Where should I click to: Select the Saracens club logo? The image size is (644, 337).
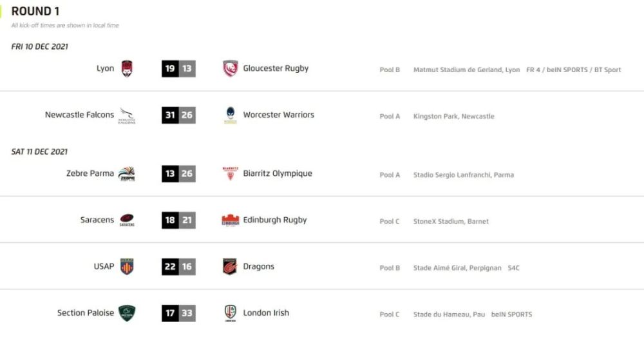pyautogui.click(x=127, y=220)
